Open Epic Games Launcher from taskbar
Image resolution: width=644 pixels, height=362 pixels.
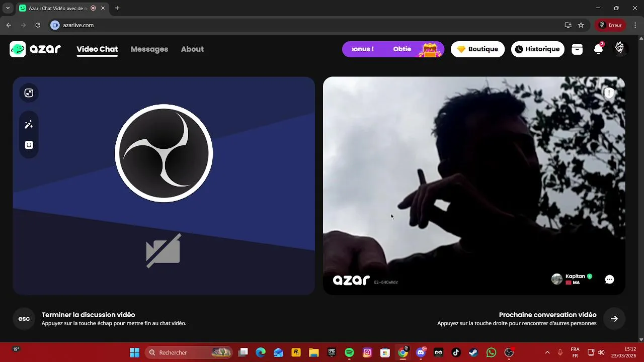332,352
